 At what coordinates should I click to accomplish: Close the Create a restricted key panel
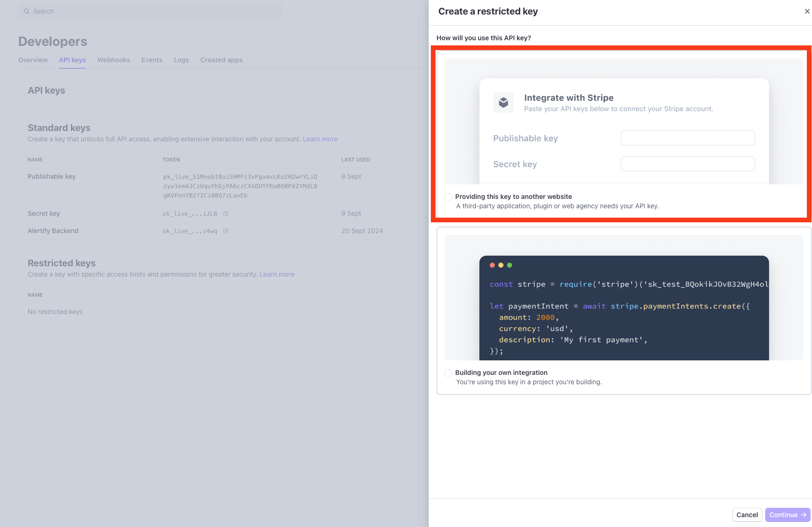[x=807, y=11]
